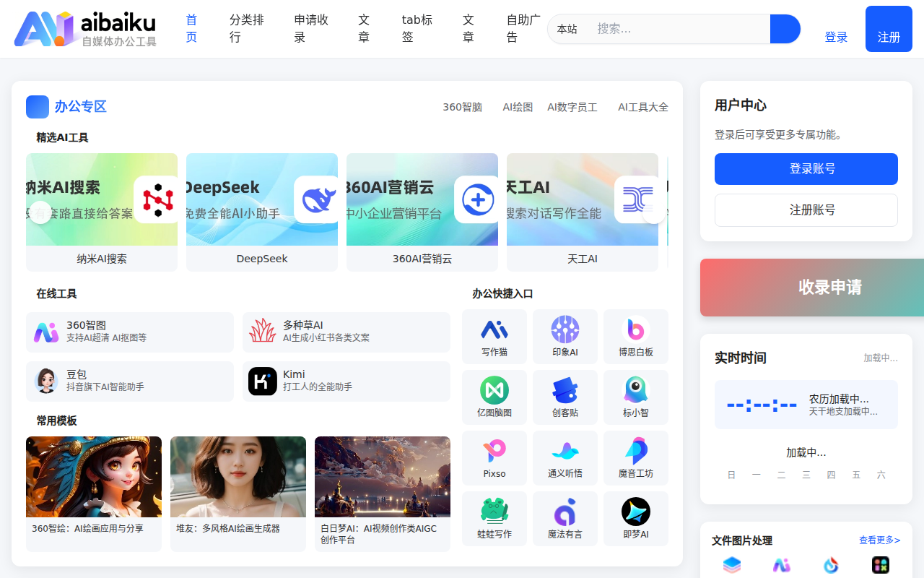Open 360智绘 template thumbnail
This screenshot has width=924, height=578.
tap(94, 477)
